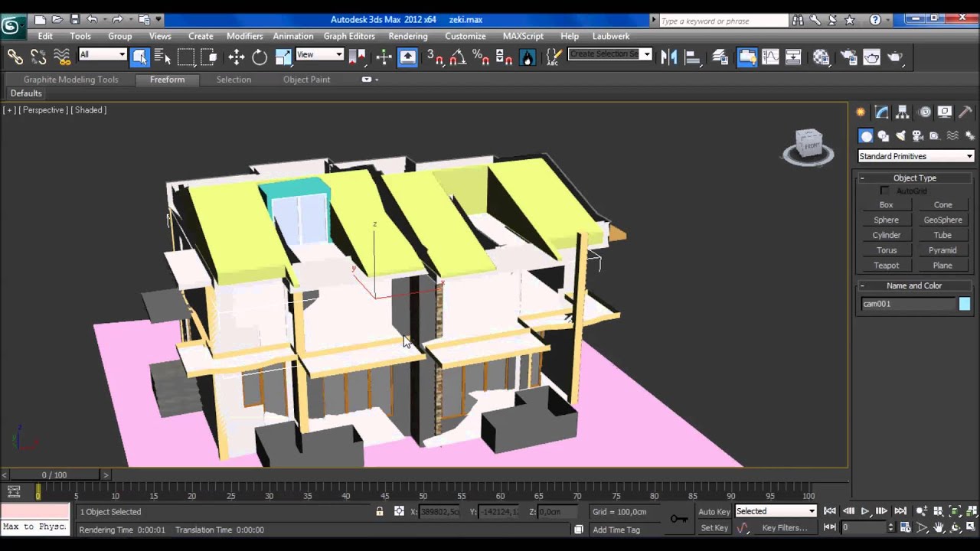980x551 pixels.
Task: Click the keyword search field
Action: pyautogui.click(x=724, y=21)
